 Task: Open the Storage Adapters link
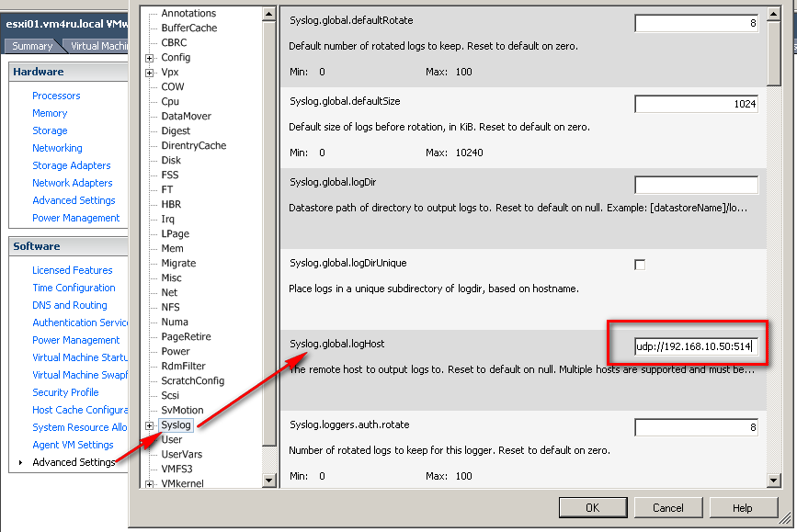click(72, 165)
